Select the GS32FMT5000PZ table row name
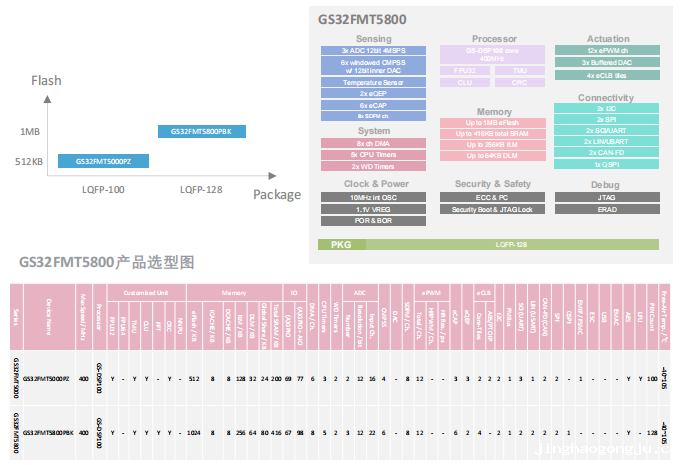This screenshot has height=465, width=681. pos(46,379)
